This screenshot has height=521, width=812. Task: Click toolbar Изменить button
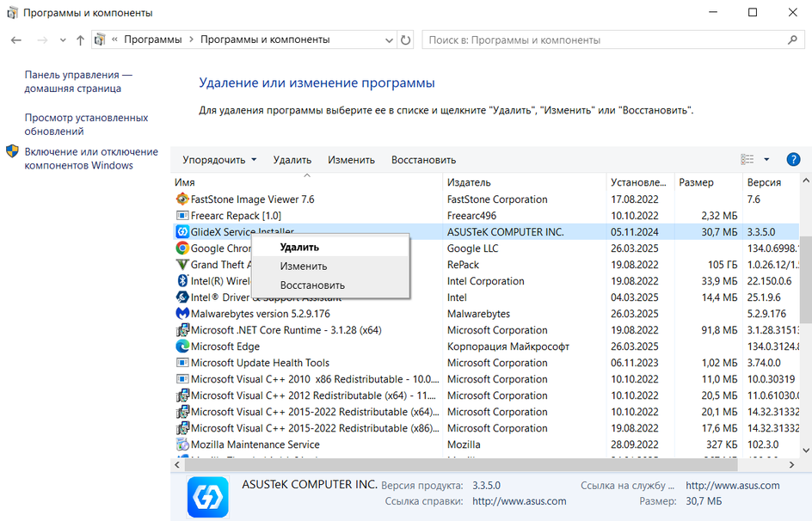coord(351,160)
